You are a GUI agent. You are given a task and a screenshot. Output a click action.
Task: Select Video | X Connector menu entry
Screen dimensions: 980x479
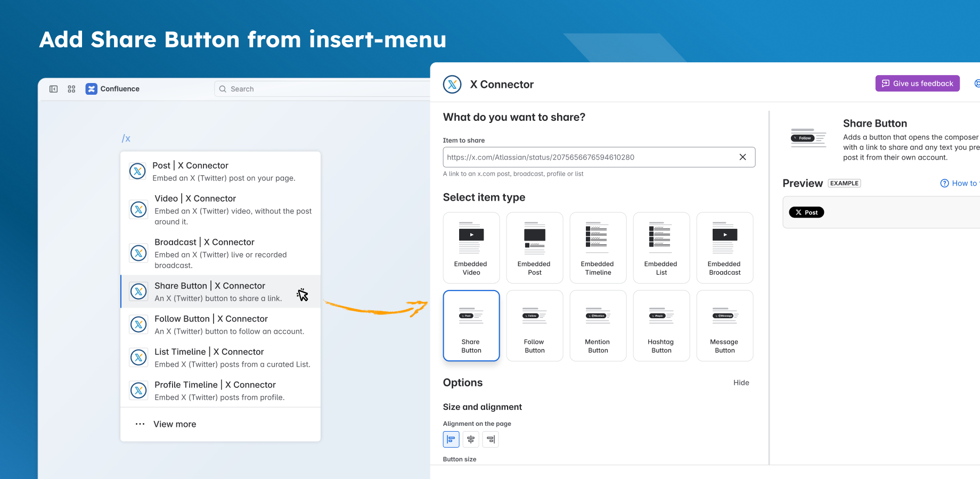coord(220,210)
